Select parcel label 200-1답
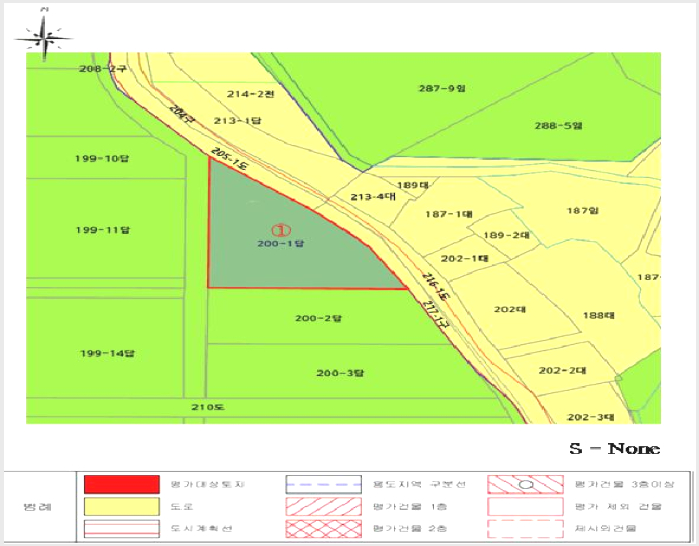The height and width of the screenshot is (546, 699). [280, 243]
